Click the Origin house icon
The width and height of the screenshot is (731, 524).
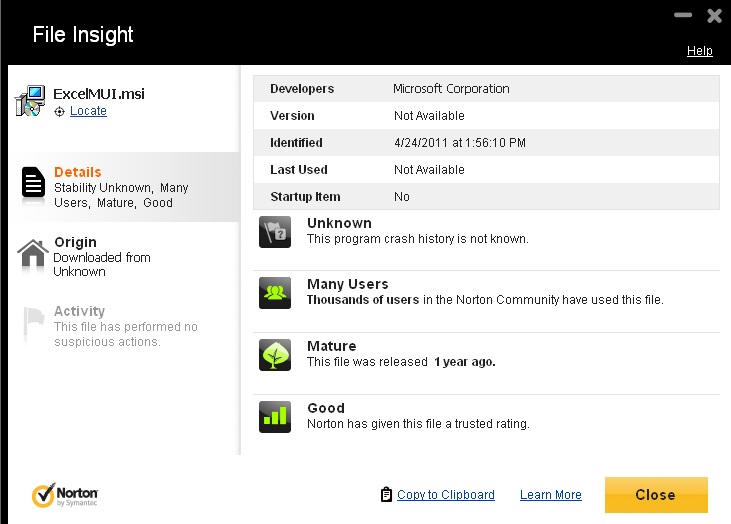coord(34,253)
